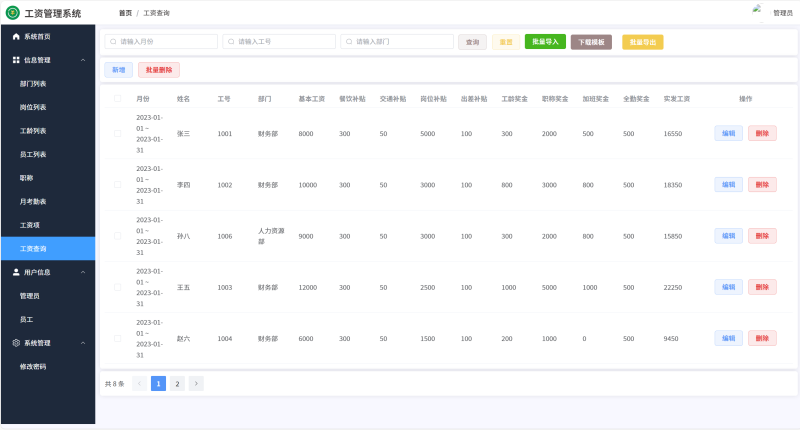Select the highlighted 工资查询 sidebar item
The width and height of the screenshot is (800, 430).
coord(48,248)
